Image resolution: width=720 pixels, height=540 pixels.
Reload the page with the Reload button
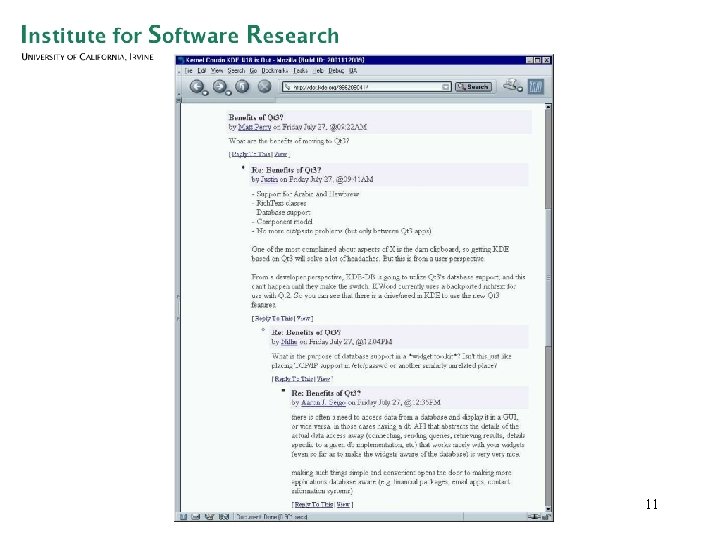coord(242,86)
